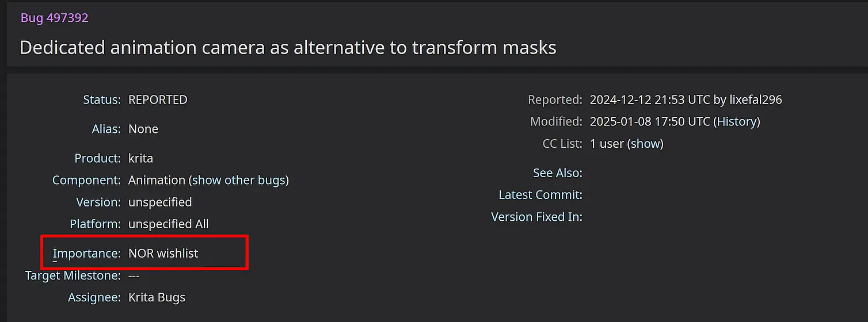The width and height of the screenshot is (868, 322).
Task: Click the Krita Bugs assignee name
Action: [157, 298]
